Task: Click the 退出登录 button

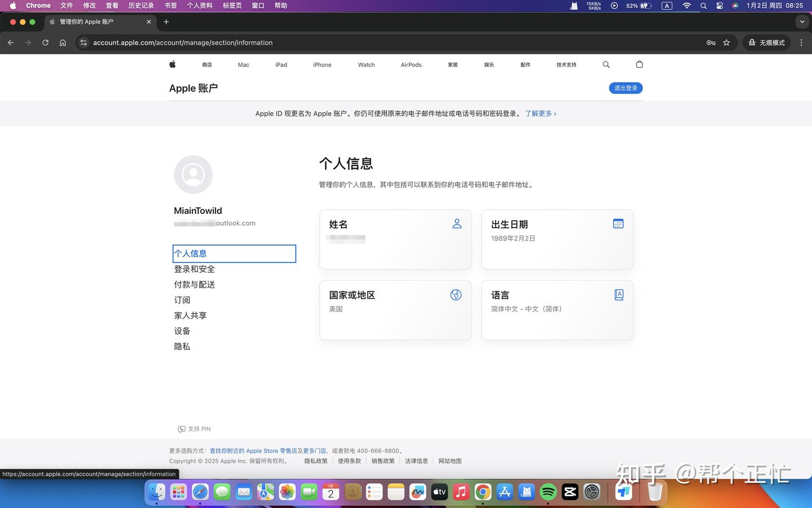Action: [625, 88]
